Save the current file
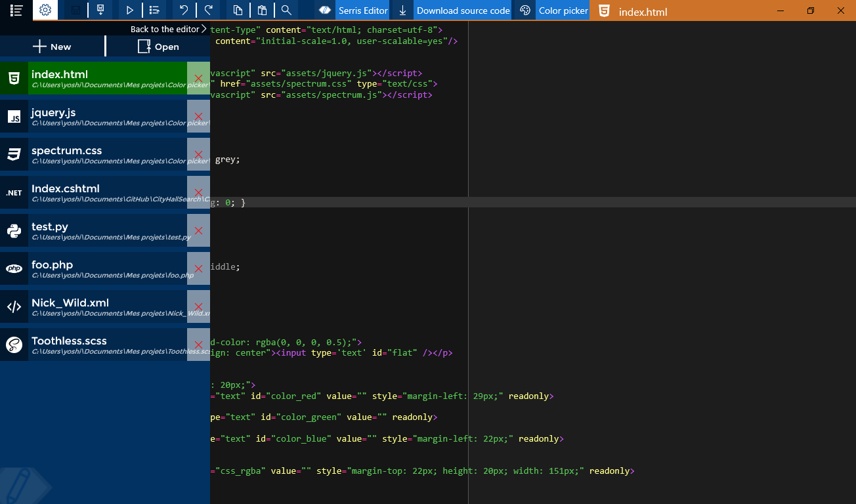 coord(74,10)
